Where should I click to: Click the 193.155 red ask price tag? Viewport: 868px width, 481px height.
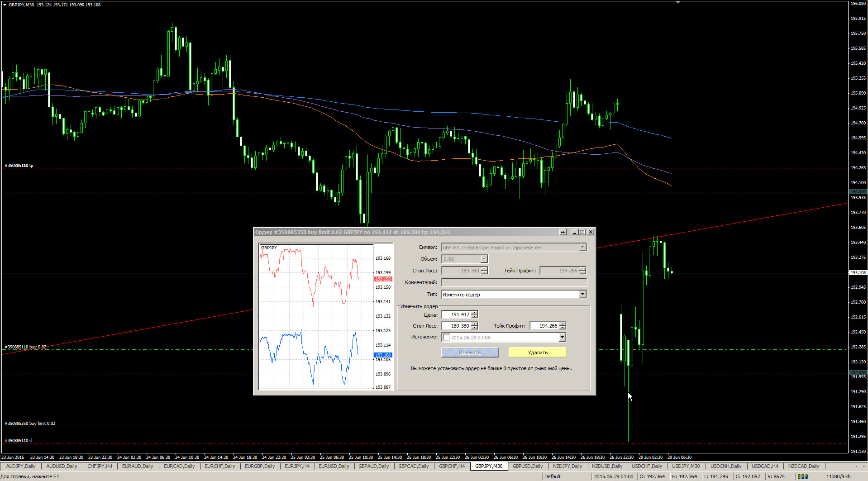[x=383, y=279]
